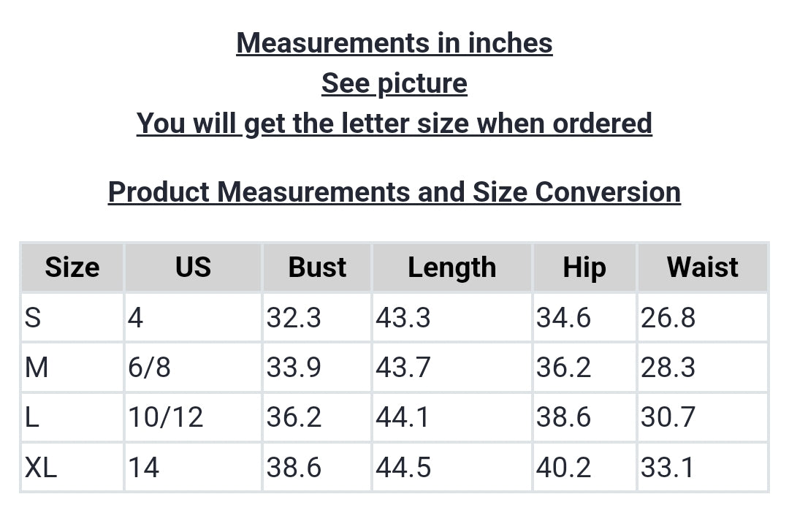
Task: Select the Size column header
Action: pos(72,267)
